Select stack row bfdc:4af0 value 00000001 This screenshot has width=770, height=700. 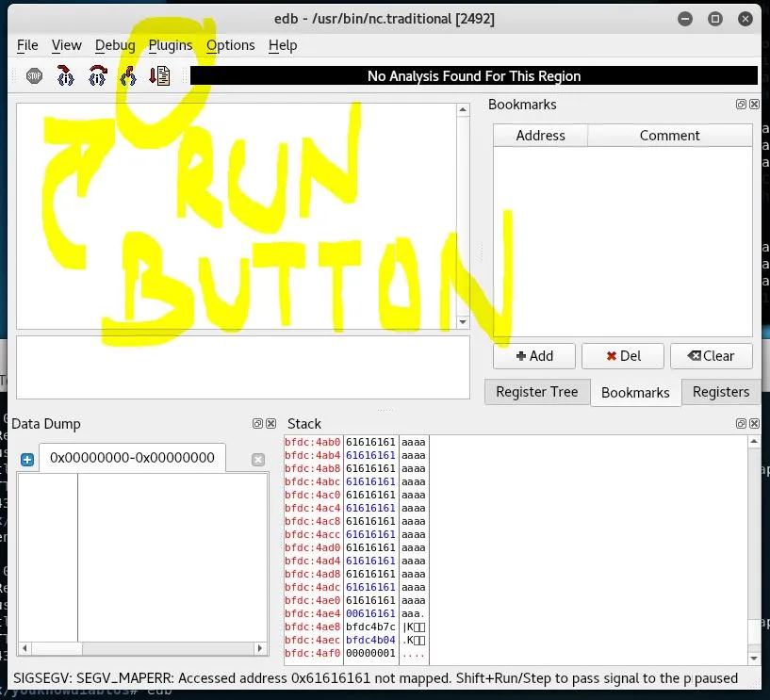(x=370, y=654)
